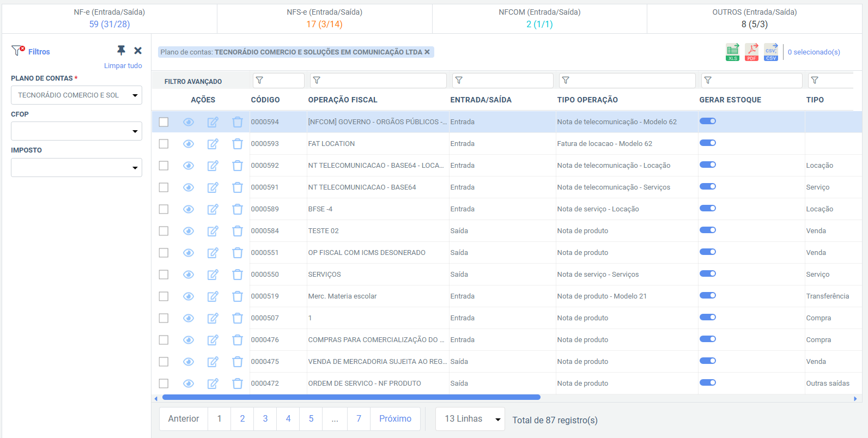This screenshot has height=438, width=868.
Task: Expand the CFOP dropdown
Action: [76, 131]
